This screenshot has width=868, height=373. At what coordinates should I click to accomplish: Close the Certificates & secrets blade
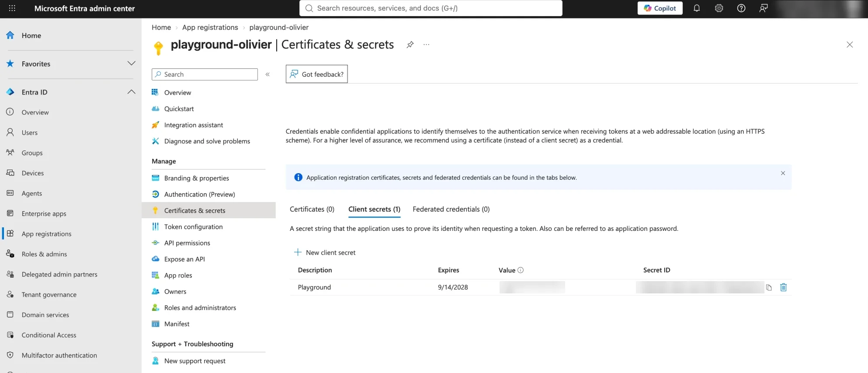(x=850, y=45)
